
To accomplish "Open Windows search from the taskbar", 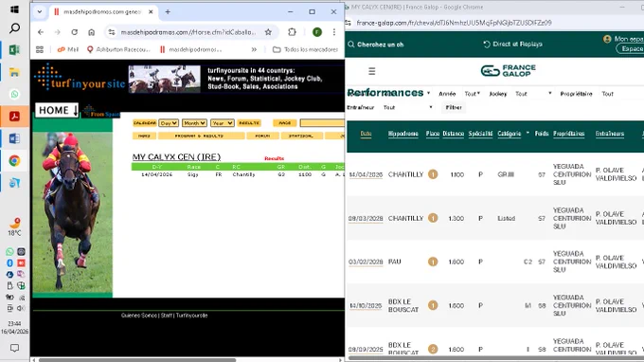I will [14, 28].
